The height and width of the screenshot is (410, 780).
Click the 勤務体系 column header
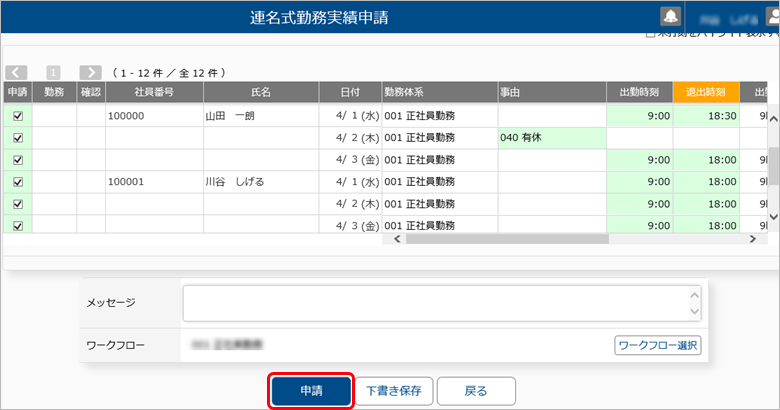pyautogui.click(x=440, y=92)
